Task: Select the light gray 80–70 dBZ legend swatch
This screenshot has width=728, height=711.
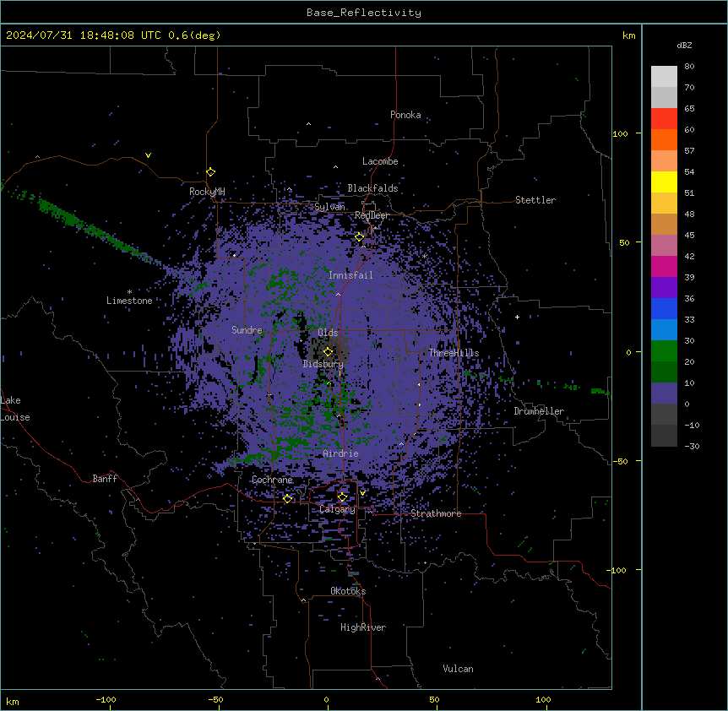Action: pyautogui.click(x=664, y=77)
